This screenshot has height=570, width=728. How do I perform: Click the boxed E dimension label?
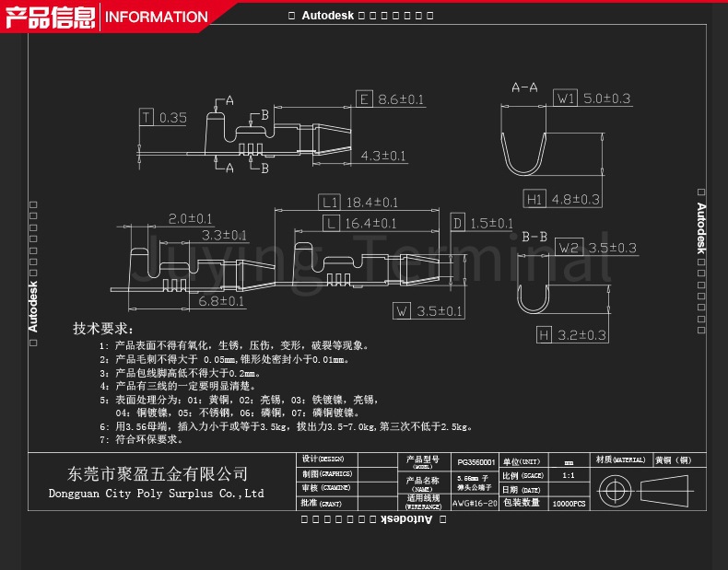(x=365, y=99)
